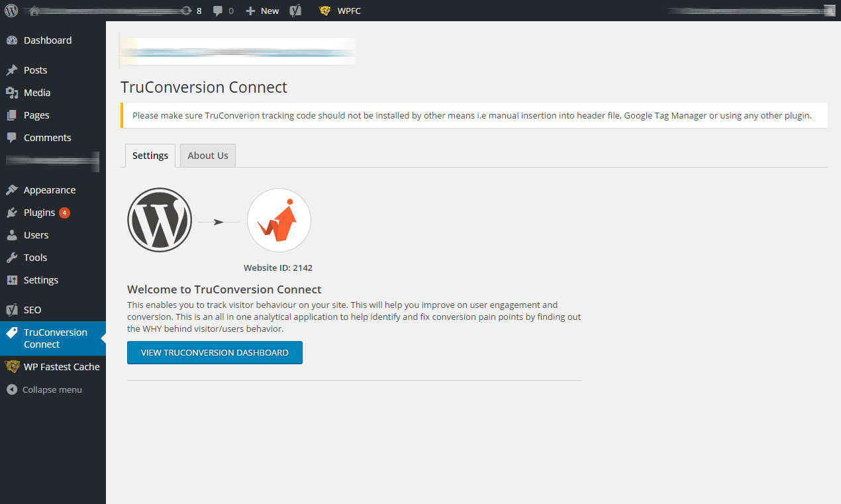
Task: Click the Pages icon in sidebar
Action: [x=12, y=115]
